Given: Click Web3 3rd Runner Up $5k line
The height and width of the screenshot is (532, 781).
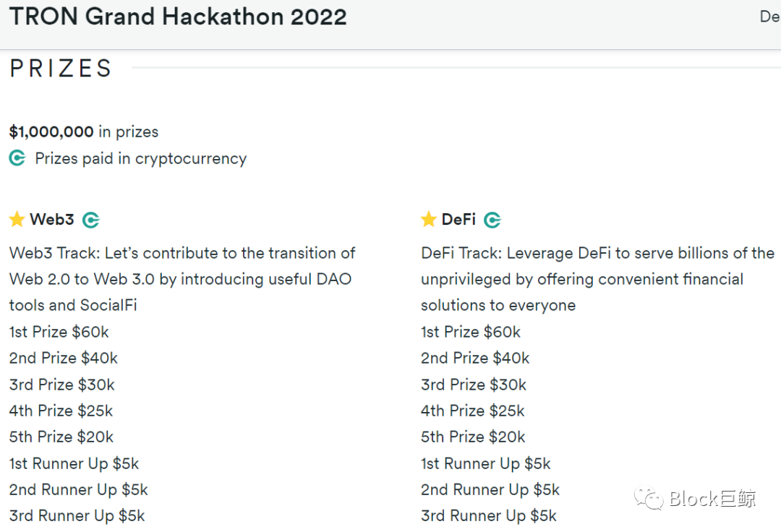Looking at the screenshot, I should [77, 516].
